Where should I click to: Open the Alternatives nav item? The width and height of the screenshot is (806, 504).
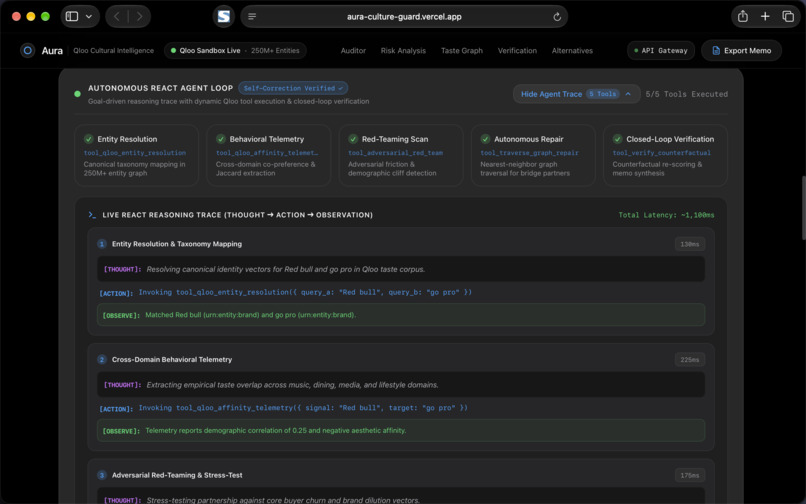click(x=572, y=50)
